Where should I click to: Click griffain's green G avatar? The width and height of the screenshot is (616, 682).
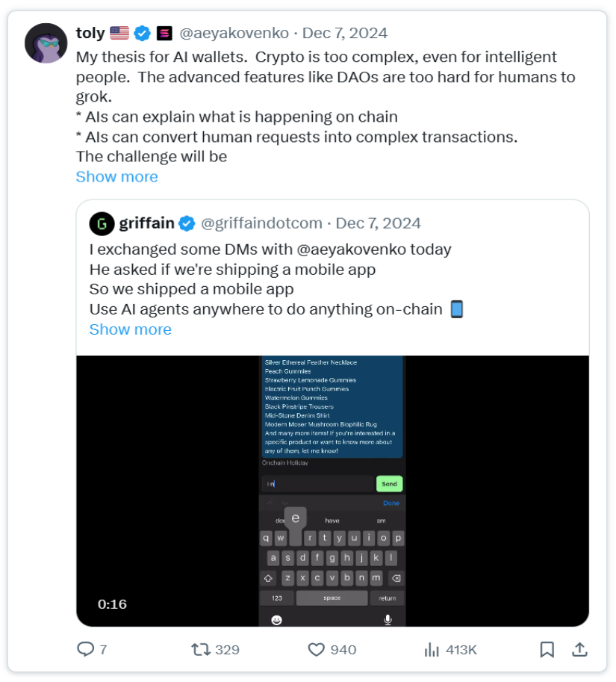pyautogui.click(x=102, y=223)
